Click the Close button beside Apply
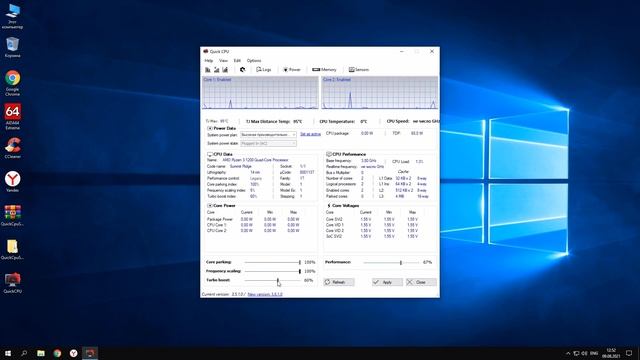The width and height of the screenshot is (640, 360). tap(421, 282)
